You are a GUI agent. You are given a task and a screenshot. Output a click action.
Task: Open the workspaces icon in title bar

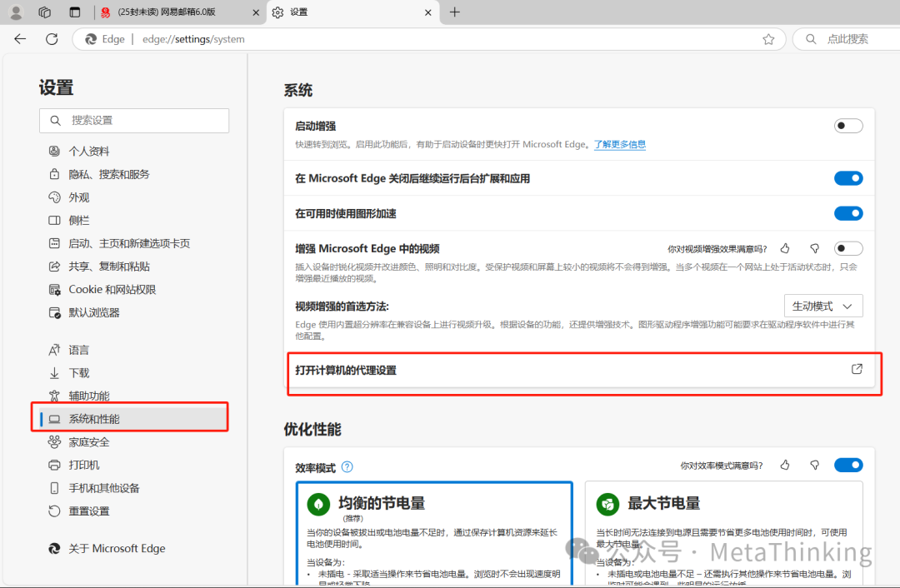(x=45, y=12)
